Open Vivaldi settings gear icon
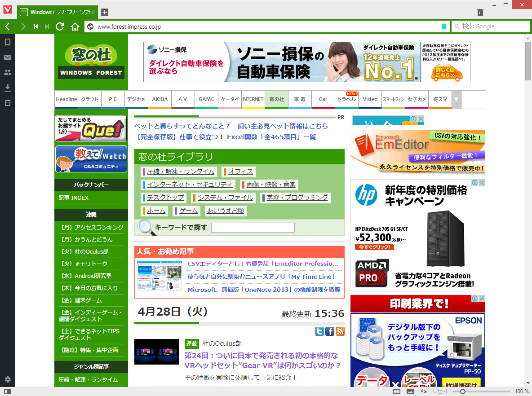The height and width of the screenshot is (396, 532). coord(7,379)
